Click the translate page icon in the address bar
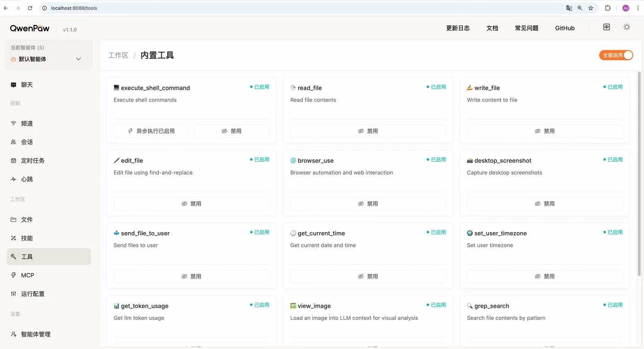This screenshot has width=644, height=349. [x=569, y=8]
